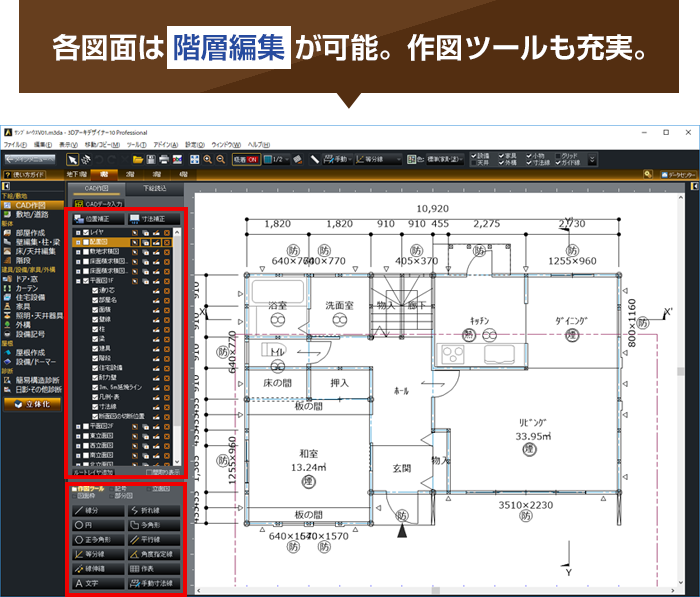700x597 pixels.
Task: Click the 平行線 parallel line tool
Action: 155,539
